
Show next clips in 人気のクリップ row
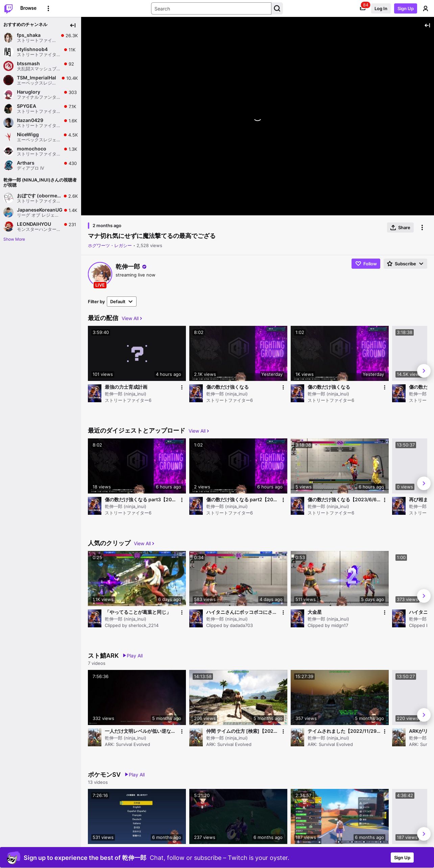point(424,596)
